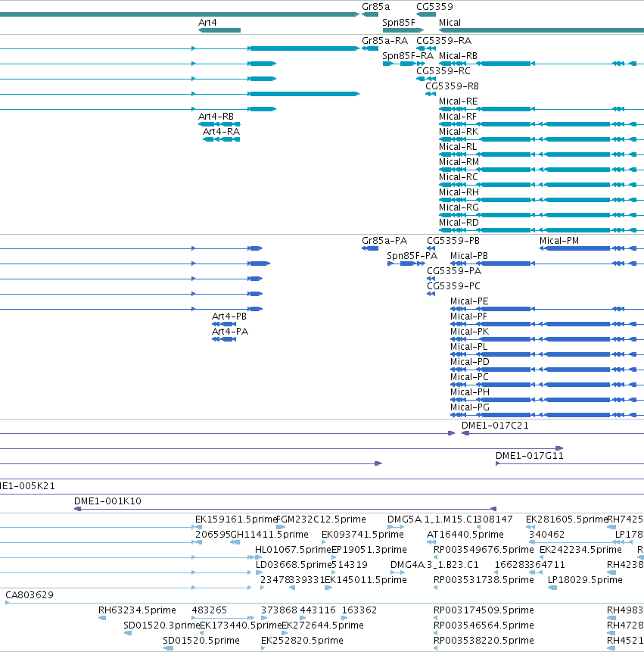This screenshot has width=644, height=652.
Task: Click the Mical-PB protein label
Action: coord(468,256)
